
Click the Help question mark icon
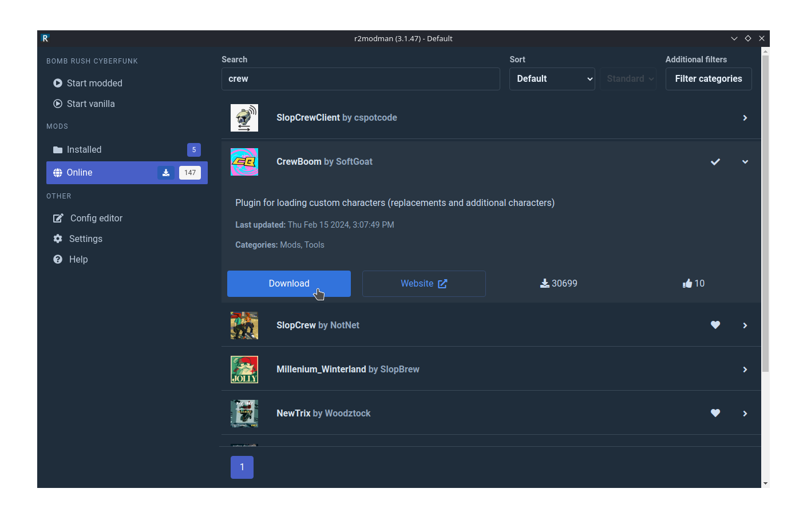coord(58,259)
